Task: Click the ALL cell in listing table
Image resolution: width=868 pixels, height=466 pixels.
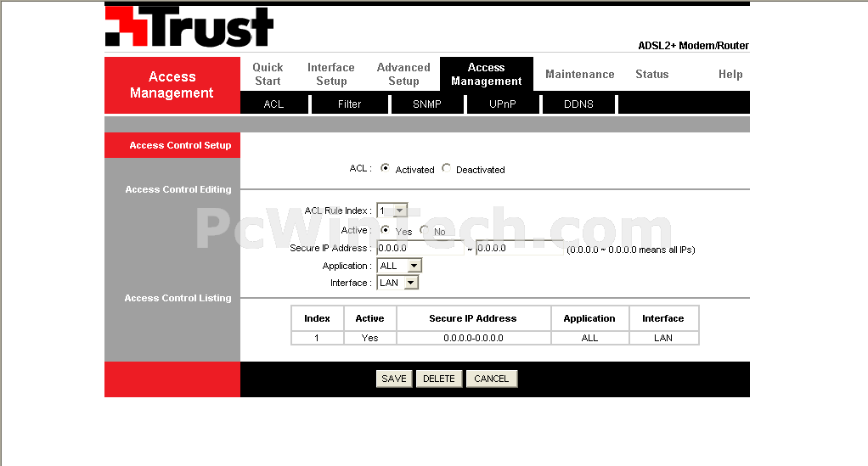Action: pyautogui.click(x=589, y=338)
